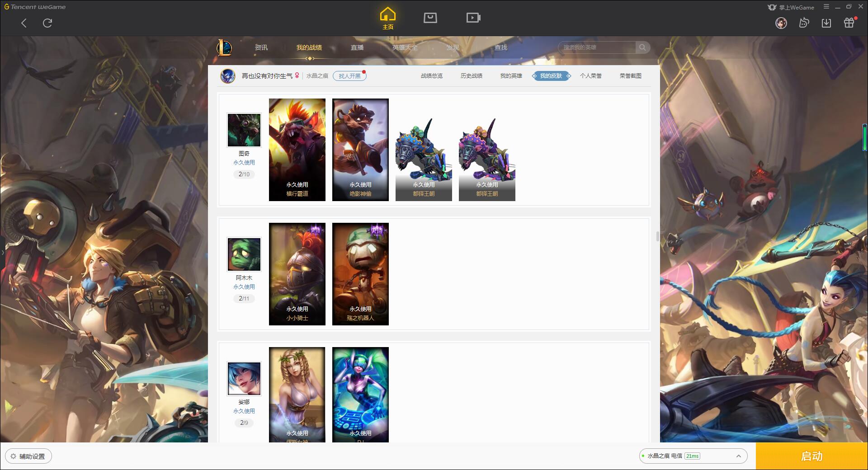
Task: Switch to 战绩总览 sub-tab
Action: (432, 76)
